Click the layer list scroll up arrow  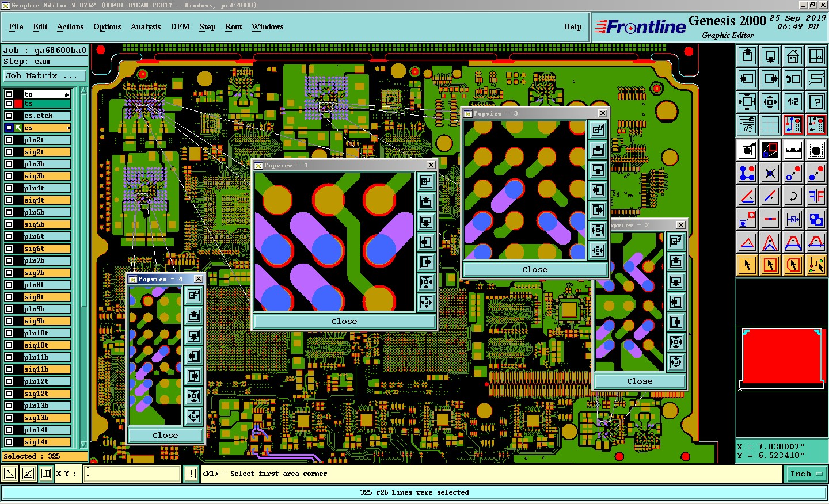pyautogui.click(x=84, y=90)
